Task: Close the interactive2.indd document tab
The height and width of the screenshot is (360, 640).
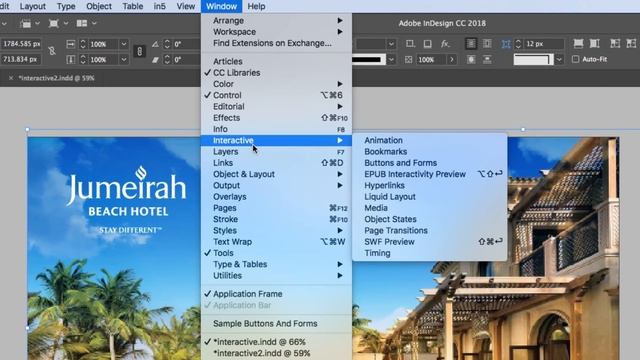Action: [x=11, y=78]
